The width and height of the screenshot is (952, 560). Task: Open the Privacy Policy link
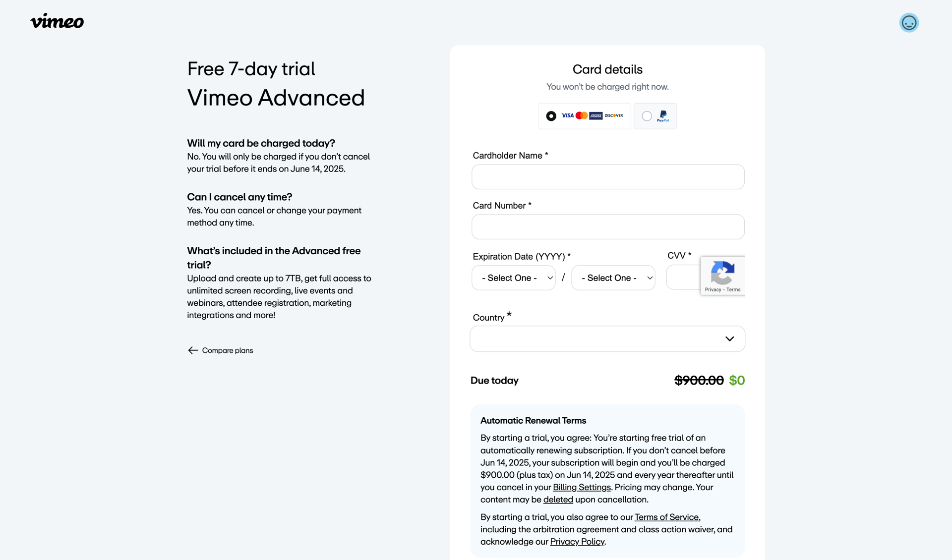point(577,542)
